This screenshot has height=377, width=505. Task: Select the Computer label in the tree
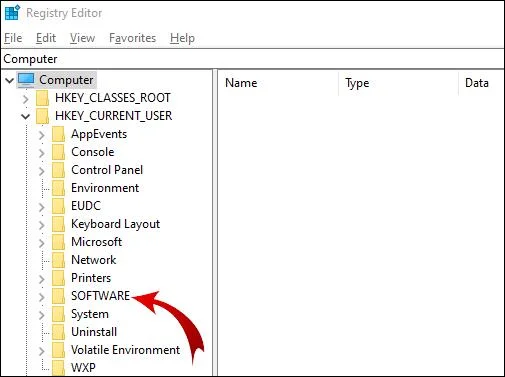(66, 80)
